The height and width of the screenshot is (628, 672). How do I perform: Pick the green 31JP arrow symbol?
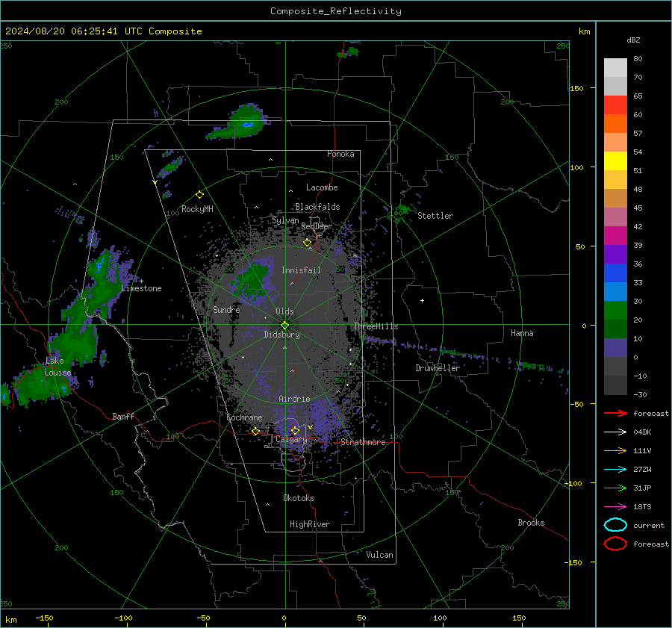pyautogui.click(x=615, y=488)
